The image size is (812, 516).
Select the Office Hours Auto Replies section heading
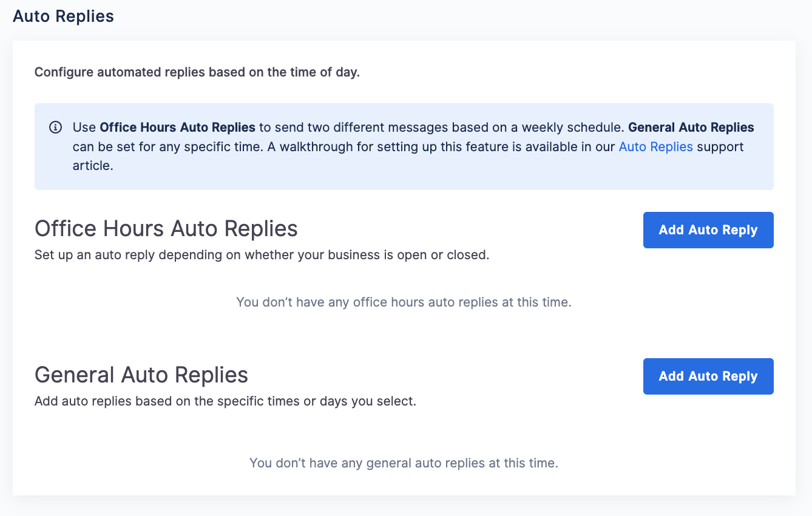point(166,229)
